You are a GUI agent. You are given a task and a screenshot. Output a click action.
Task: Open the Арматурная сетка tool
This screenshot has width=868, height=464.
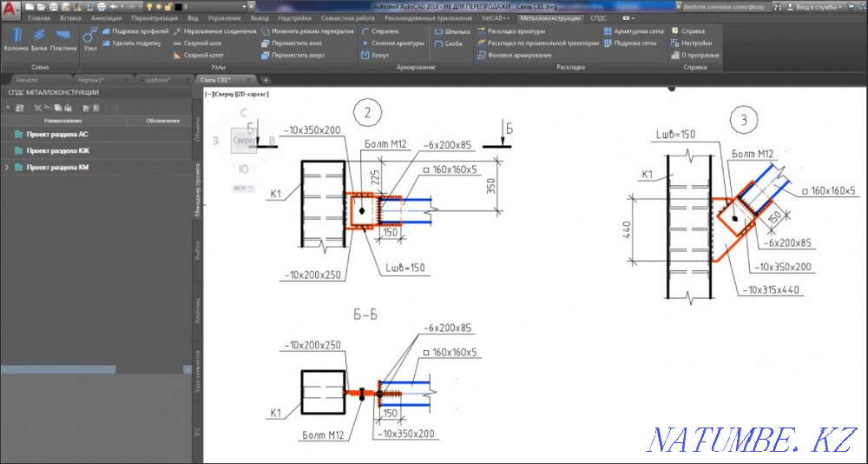point(638,30)
